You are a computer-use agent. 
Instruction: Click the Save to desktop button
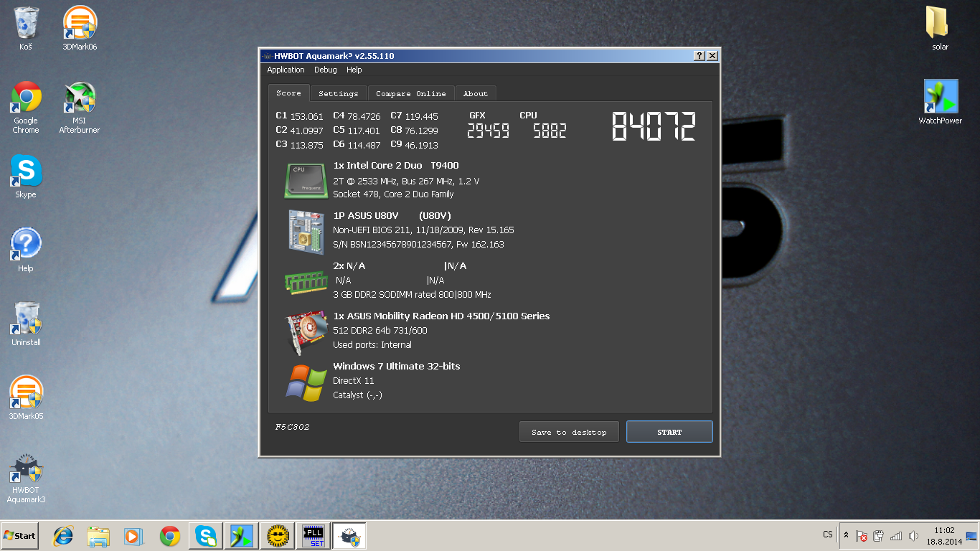tap(569, 432)
